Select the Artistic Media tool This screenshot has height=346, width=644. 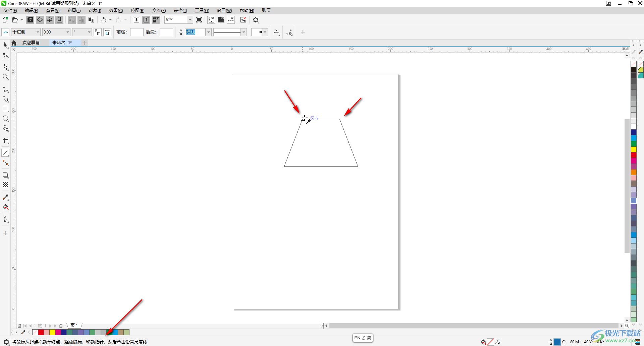(5, 99)
